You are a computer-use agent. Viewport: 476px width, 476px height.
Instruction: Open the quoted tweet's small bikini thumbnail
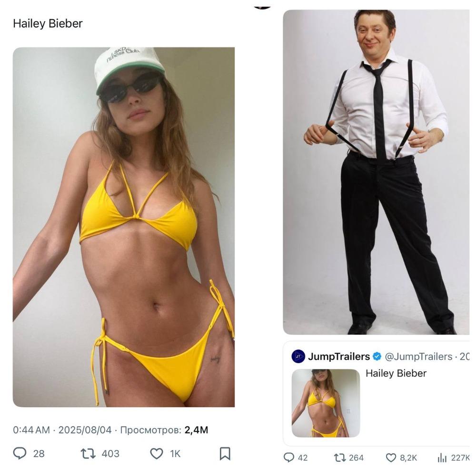[326, 403]
